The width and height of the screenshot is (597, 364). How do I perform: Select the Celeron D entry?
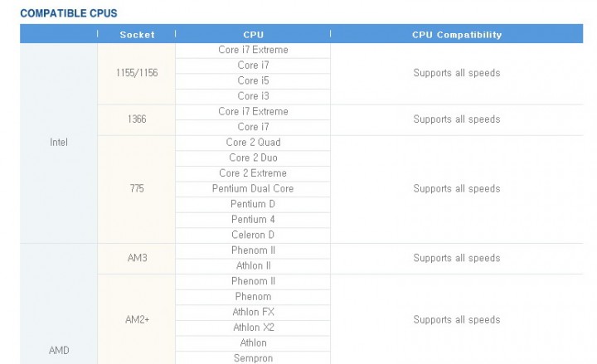pos(253,235)
